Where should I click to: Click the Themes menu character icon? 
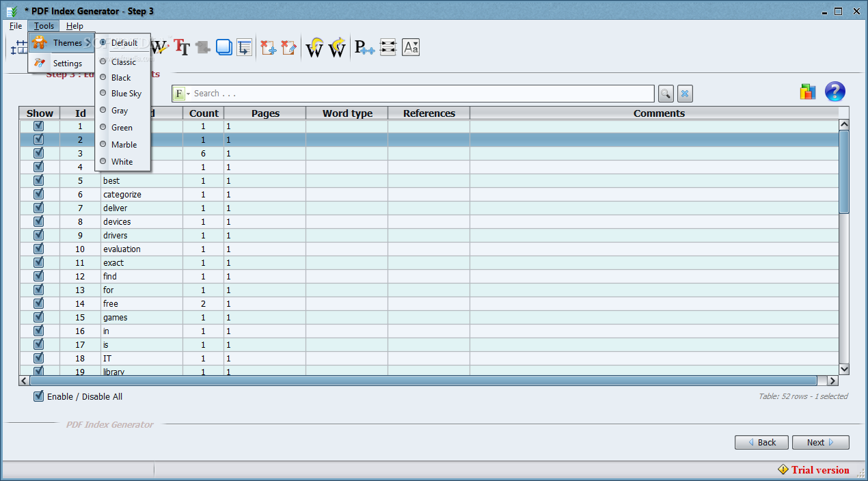click(40, 42)
